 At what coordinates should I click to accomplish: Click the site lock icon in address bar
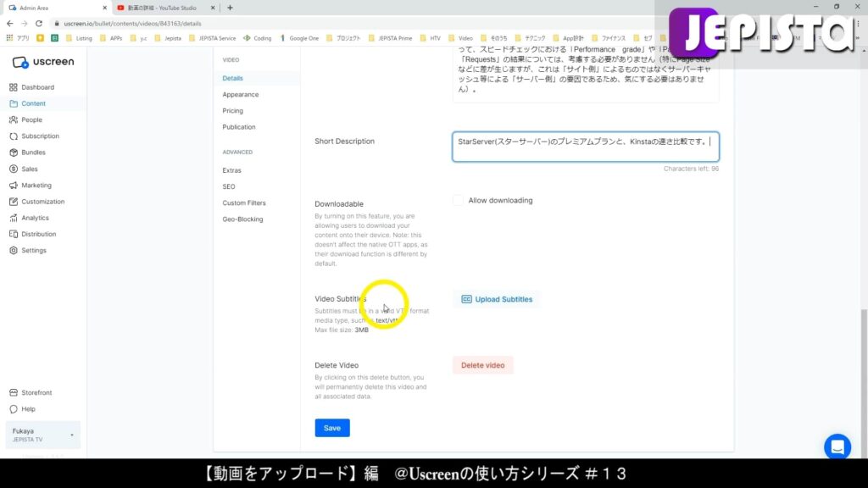click(57, 23)
